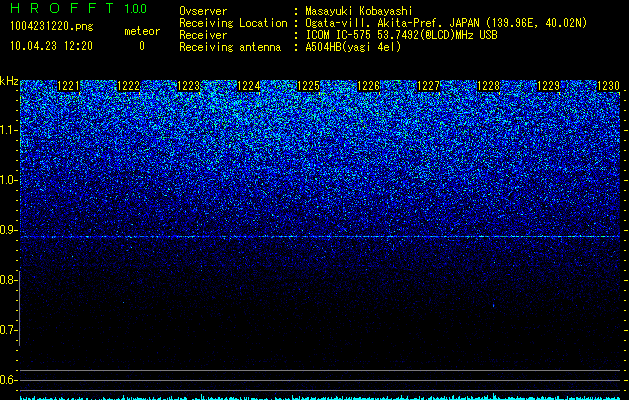The width and height of the screenshot is (629, 400).
Task: Click the Receiving antenna label
Action: pos(230,47)
